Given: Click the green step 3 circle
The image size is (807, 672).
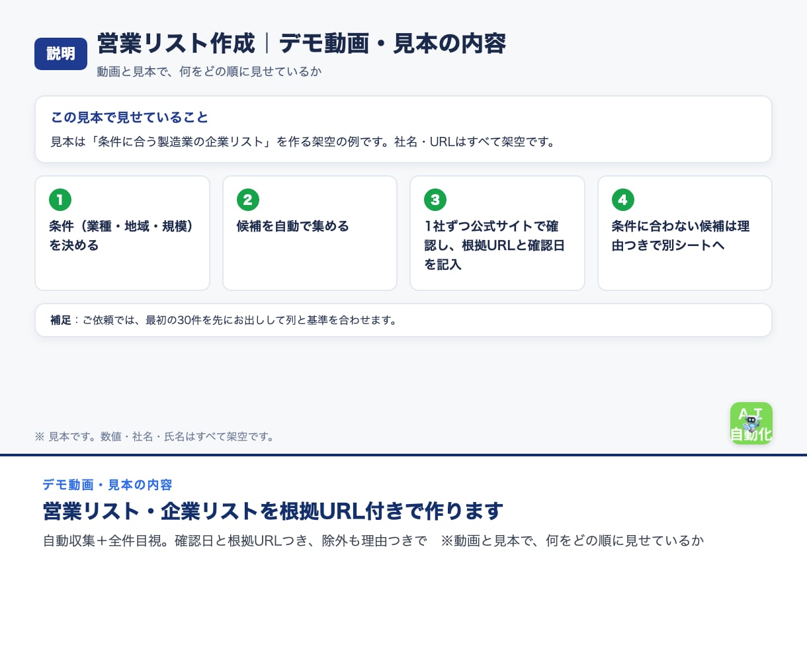Looking at the screenshot, I should 435,200.
